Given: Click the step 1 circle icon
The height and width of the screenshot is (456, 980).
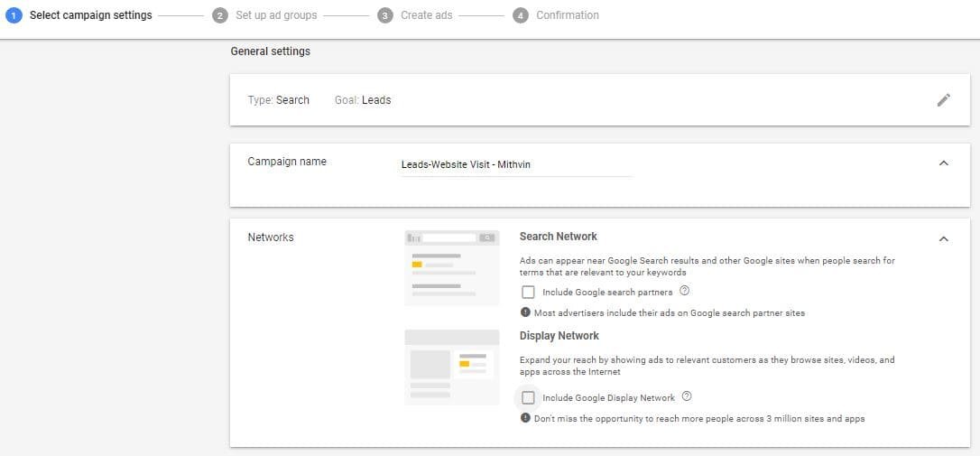Looking at the screenshot, I should 14,15.
